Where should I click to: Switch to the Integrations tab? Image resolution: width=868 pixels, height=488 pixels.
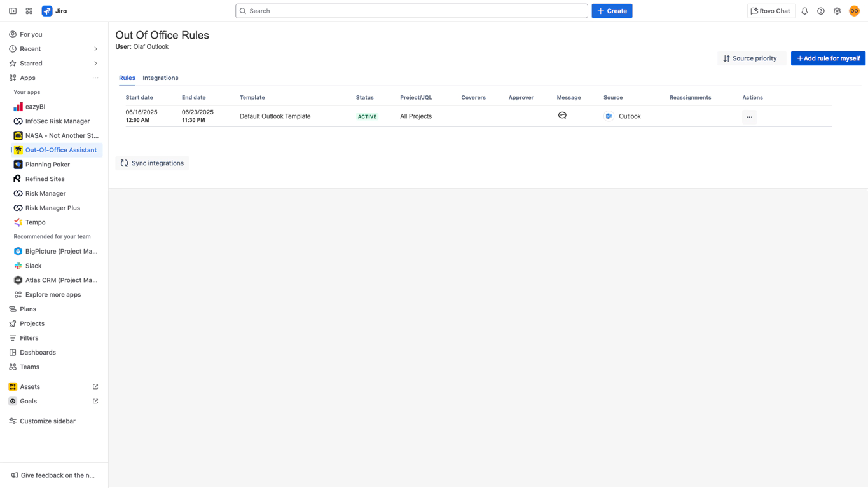click(160, 78)
